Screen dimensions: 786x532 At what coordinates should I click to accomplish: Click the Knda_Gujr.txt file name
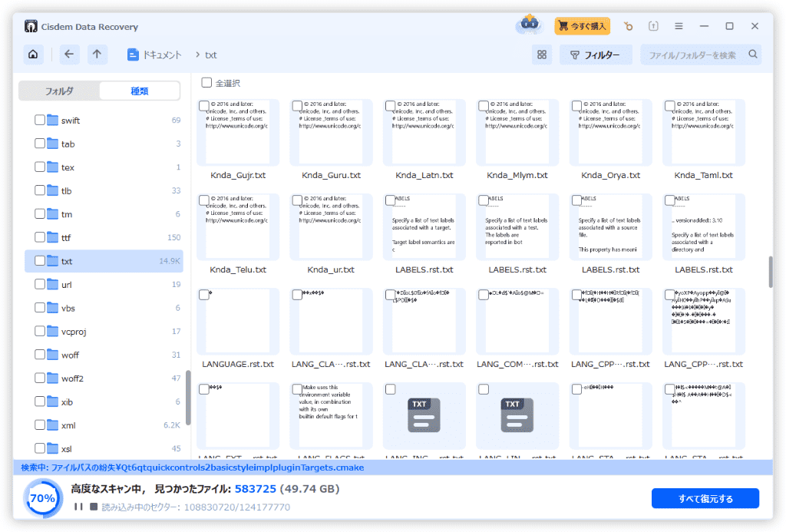238,175
